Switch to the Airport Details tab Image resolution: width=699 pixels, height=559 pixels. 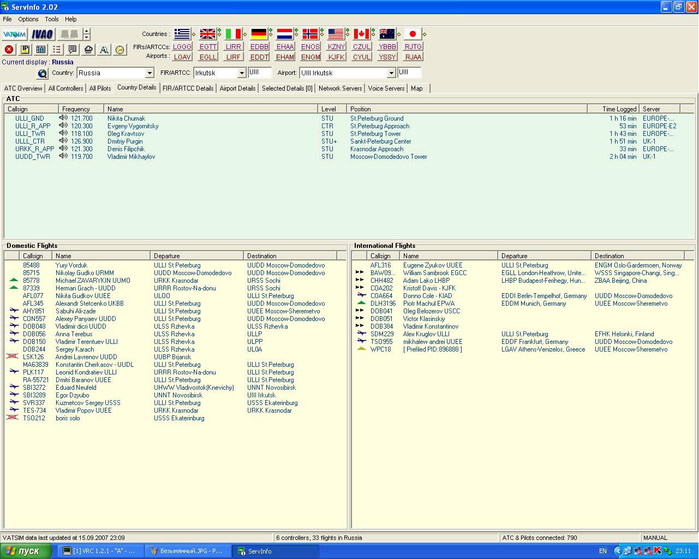click(238, 88)
